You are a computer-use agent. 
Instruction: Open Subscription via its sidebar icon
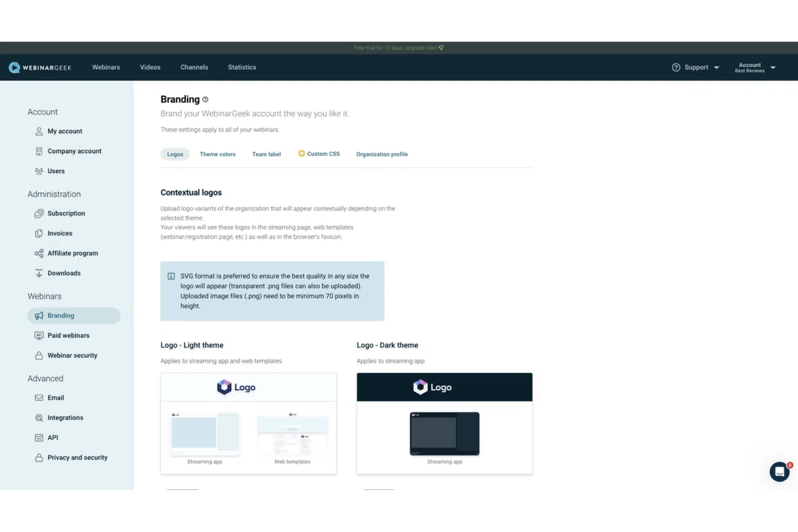pyautogui.click(x=38, y=213)
